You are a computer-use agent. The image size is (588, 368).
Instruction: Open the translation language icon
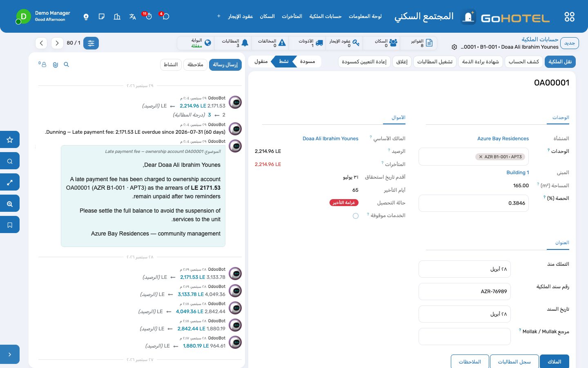coord(133,16)
